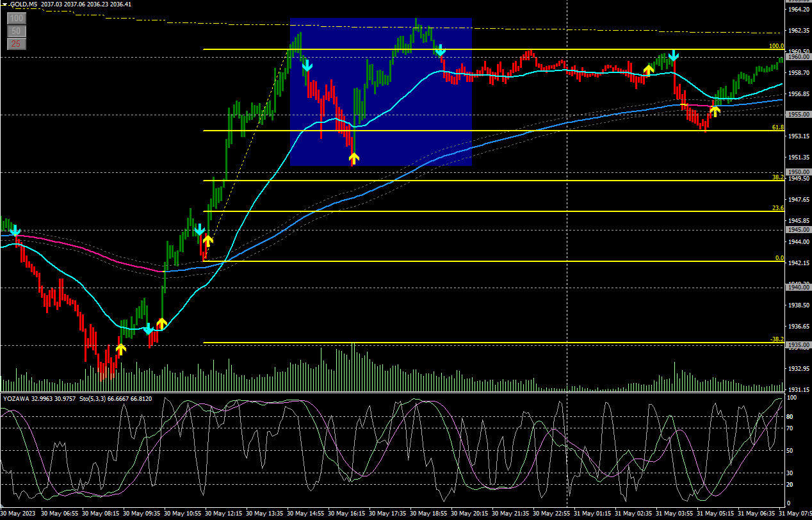Click the highlighted 1945.00 price tag
Screen dimensions: 812x520
(799, 230)
